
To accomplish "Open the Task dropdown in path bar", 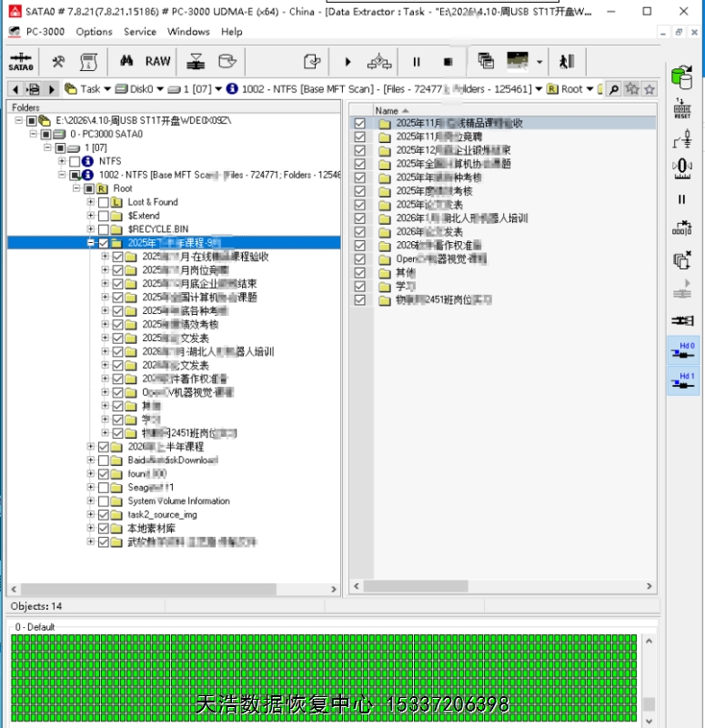I will pyautogui.click(x=107, y=89).
